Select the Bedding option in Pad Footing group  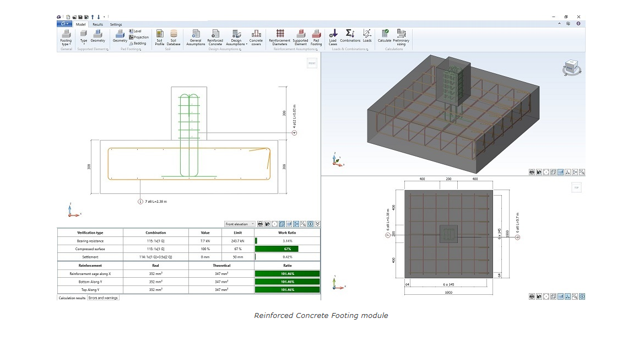tap(137, 43)
